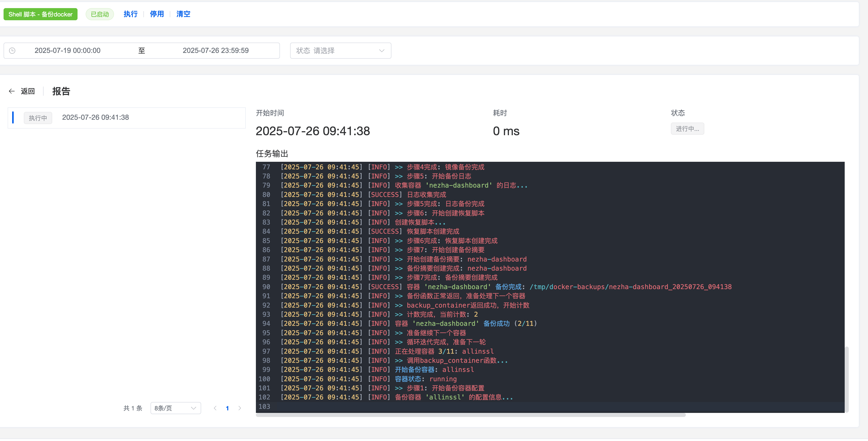Screen dimensions: 868x441
Task: Click 执行 to run the script
Action: click(x=130, y=14)
